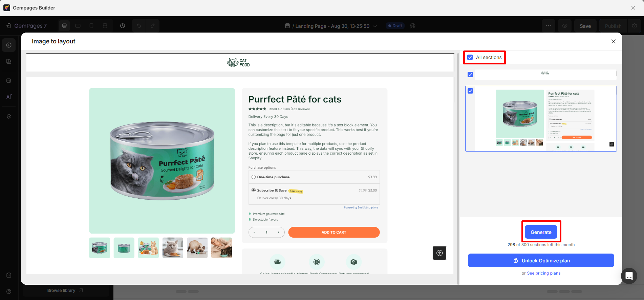Redo the last change
The width and height of the screenshot is (644, 300).
click(x=153, y=25)
